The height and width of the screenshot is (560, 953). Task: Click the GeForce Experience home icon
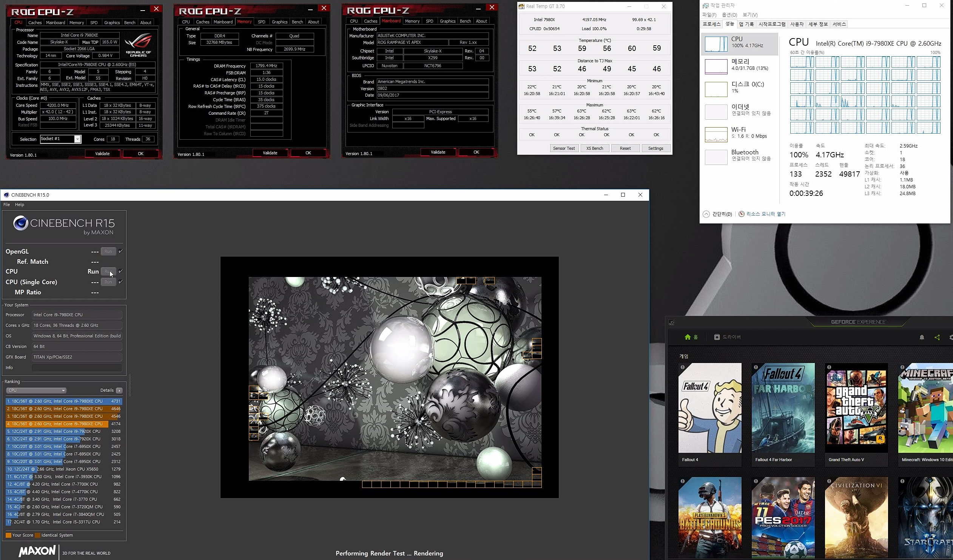pos(688,337)
